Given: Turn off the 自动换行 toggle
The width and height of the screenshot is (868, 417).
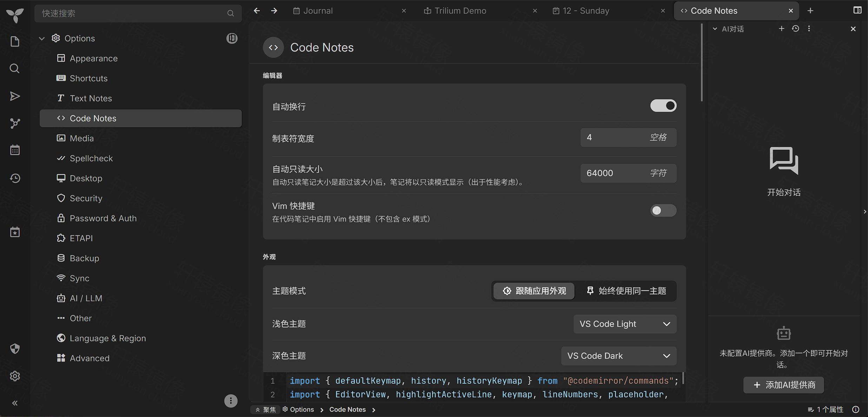Looking at the screenshot, I should click(x=663, y=106).
